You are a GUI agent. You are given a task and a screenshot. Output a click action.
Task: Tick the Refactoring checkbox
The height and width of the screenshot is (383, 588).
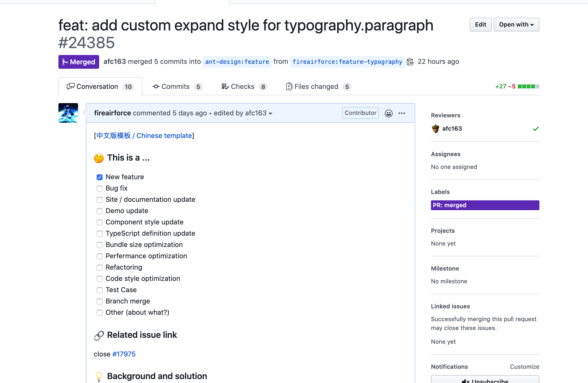pos(100,268)
